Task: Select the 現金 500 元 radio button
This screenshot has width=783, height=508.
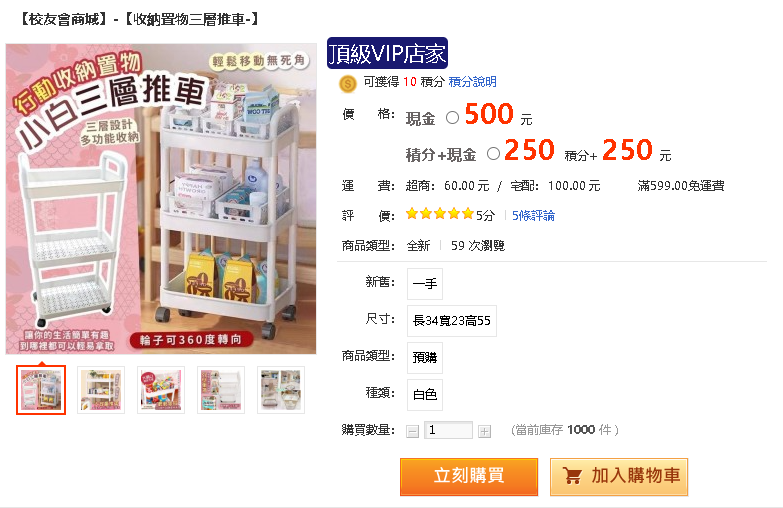Action: 452,118
